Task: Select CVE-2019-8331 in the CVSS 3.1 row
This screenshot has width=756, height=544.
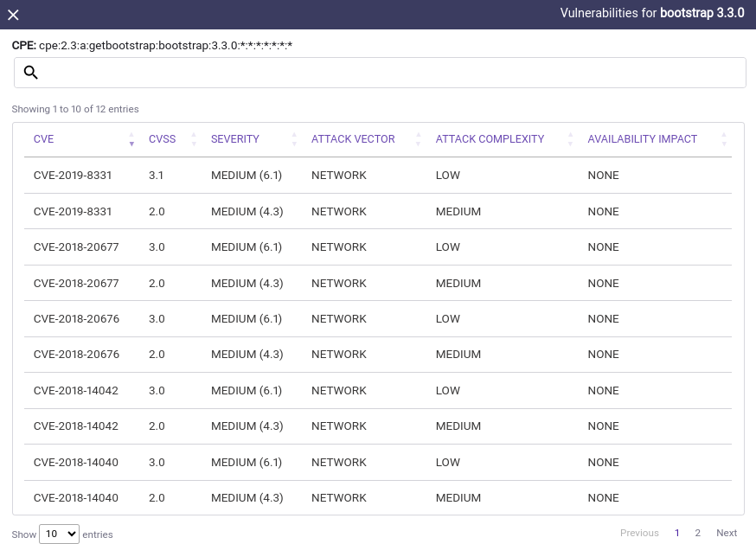Action: pyautogui.click(x=73, y=175)
